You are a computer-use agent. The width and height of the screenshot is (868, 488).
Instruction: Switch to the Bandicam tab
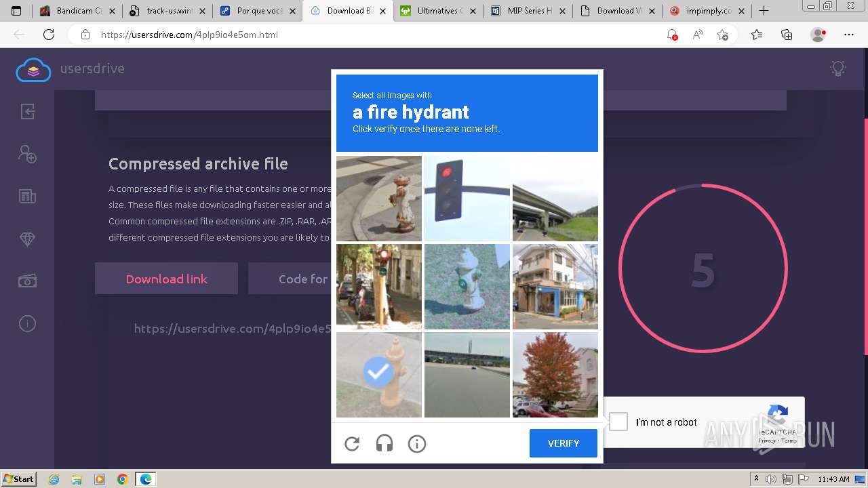(77, 11)
